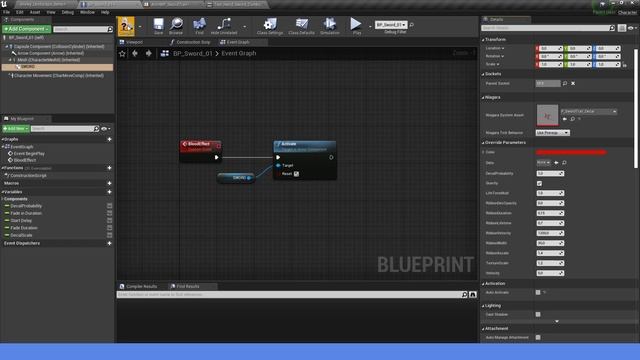Click the Simulation toolbar icon
The width and height of the screenshot is (640, 360).
330,26
